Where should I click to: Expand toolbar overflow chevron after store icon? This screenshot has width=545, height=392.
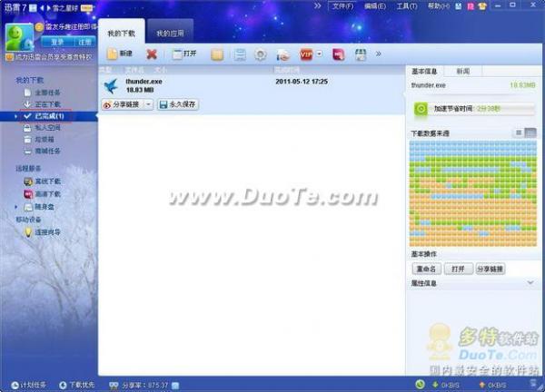click(378, 54)
